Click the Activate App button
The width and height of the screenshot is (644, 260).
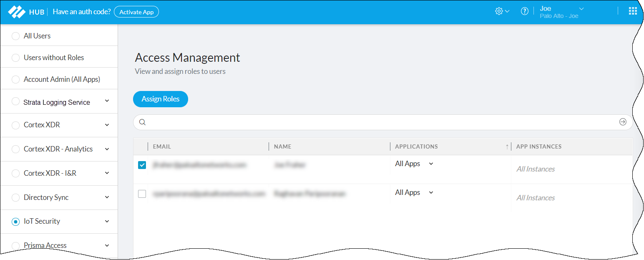136,12
